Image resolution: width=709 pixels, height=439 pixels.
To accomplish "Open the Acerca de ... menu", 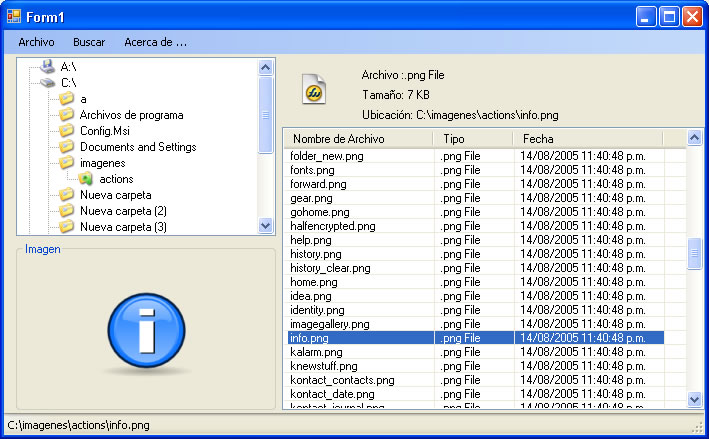I will tap(155, 42).
